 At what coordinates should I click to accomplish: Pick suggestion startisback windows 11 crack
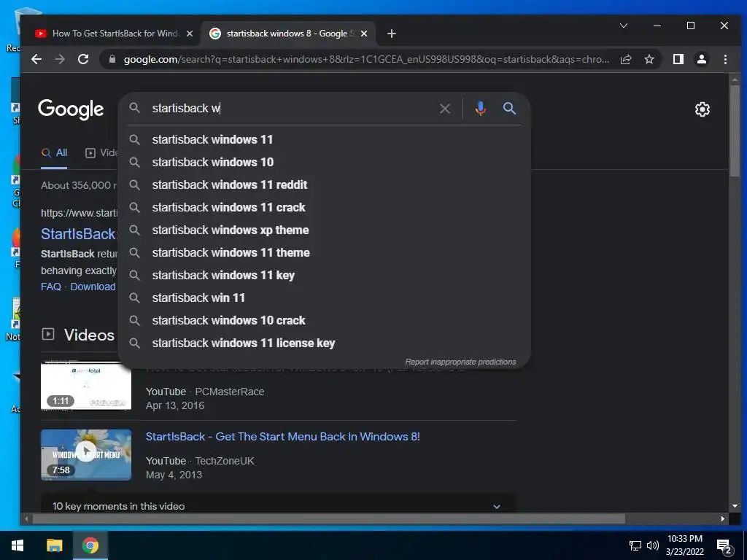point(324,207)
